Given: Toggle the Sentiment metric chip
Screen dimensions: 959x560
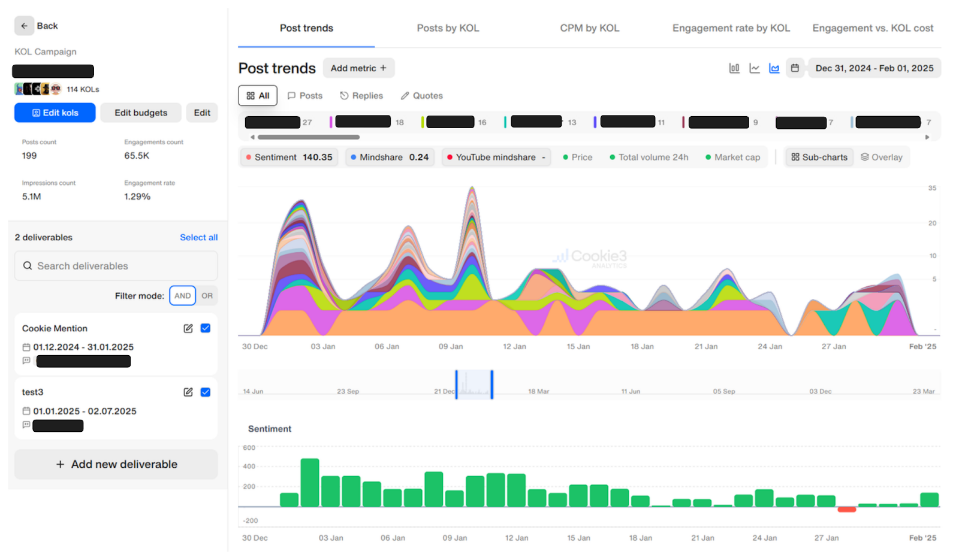Looking at the screenshot, I should pos(289,158).
